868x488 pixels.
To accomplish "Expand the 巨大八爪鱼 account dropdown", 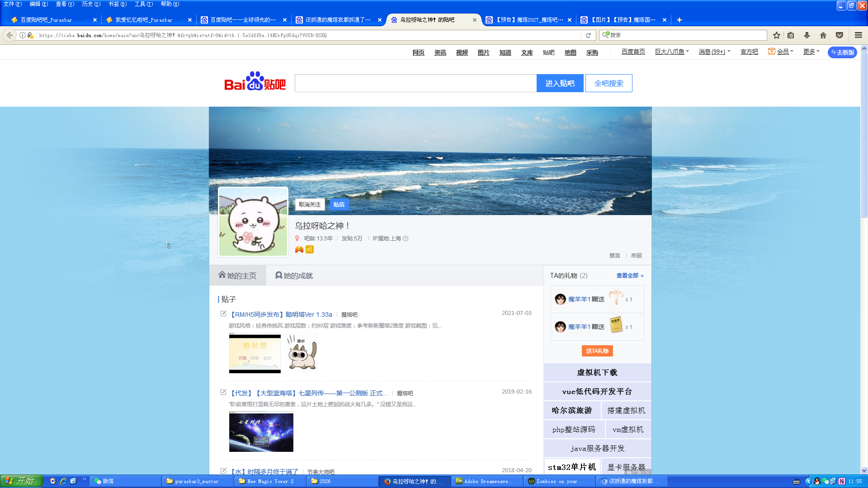I will (x=672, y=52).
